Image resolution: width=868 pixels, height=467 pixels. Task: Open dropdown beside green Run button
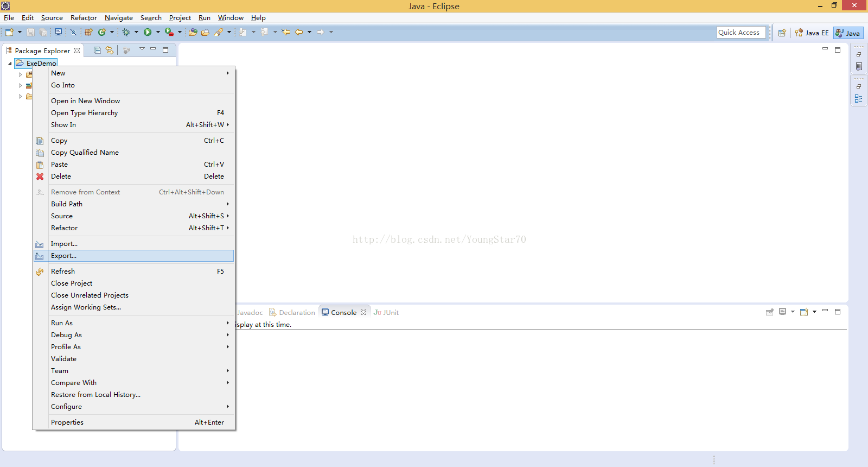tap(158, 33)
